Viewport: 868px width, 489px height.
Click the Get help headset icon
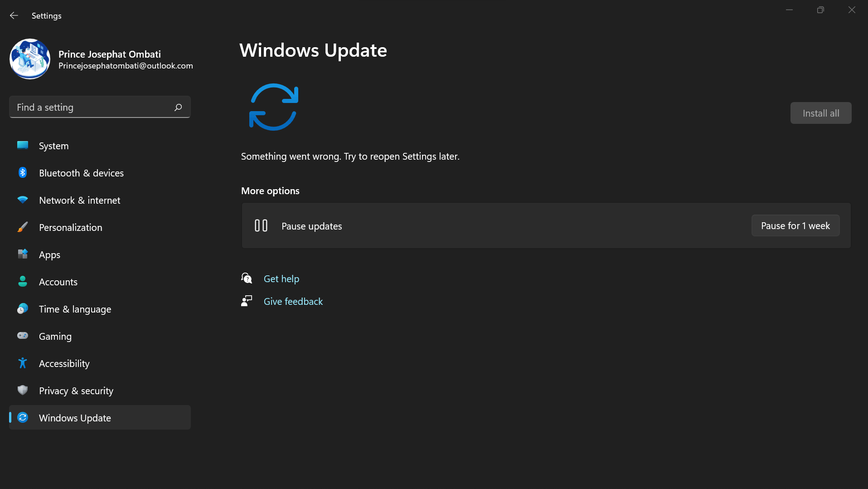pos(247,278)
